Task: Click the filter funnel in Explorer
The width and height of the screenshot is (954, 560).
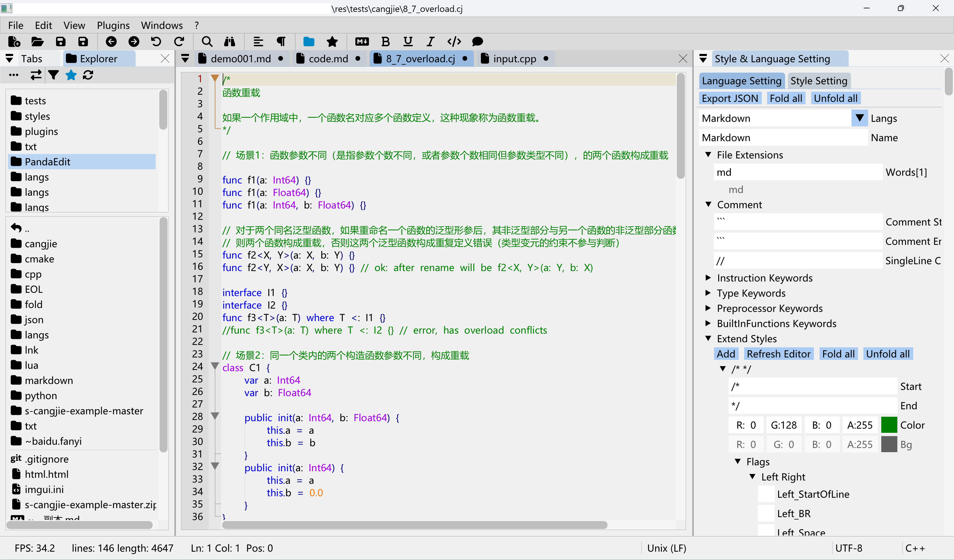Action: pos(53,75)
